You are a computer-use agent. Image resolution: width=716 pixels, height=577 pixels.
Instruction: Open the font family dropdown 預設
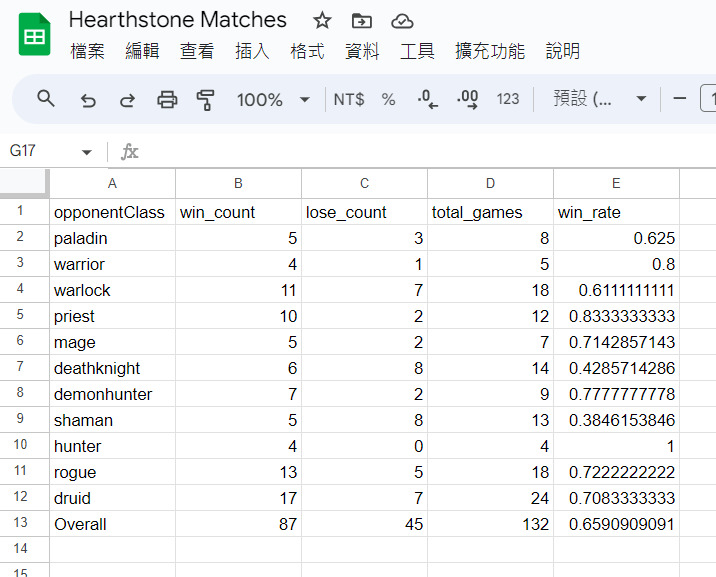(x=600, y=99)
